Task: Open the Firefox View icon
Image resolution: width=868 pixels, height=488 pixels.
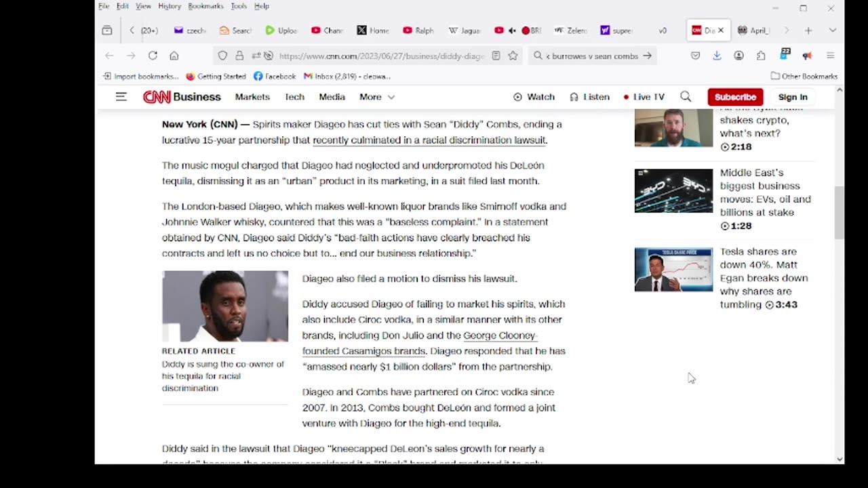Action: pyautogui.click(x=107, y=30)
